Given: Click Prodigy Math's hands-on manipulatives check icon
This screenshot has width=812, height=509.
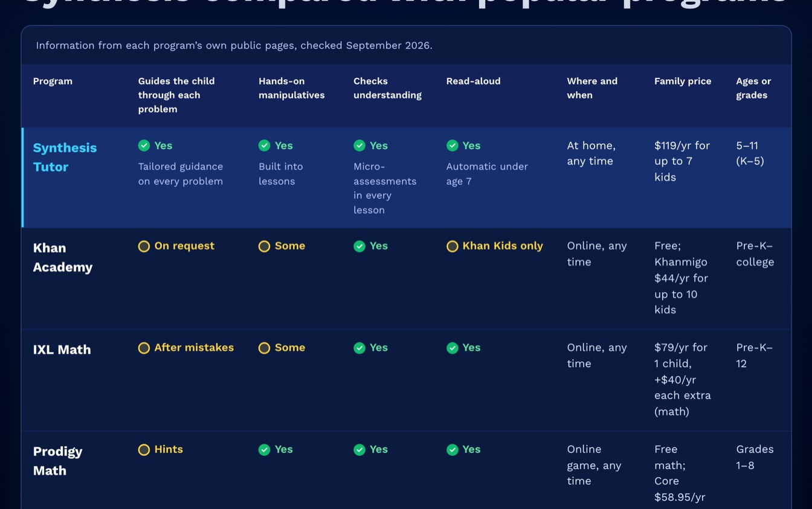Looking at the screenshot, I should [x=264, y=450].
